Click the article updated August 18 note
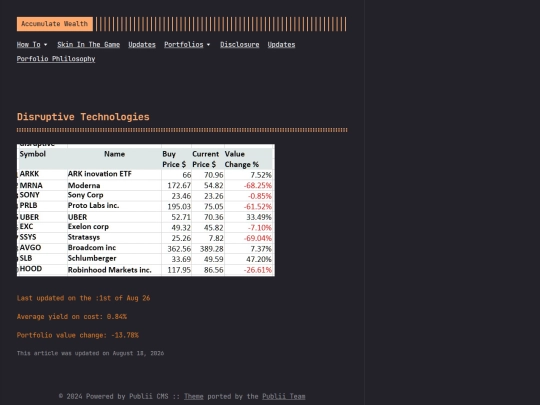 pos(90,353)
